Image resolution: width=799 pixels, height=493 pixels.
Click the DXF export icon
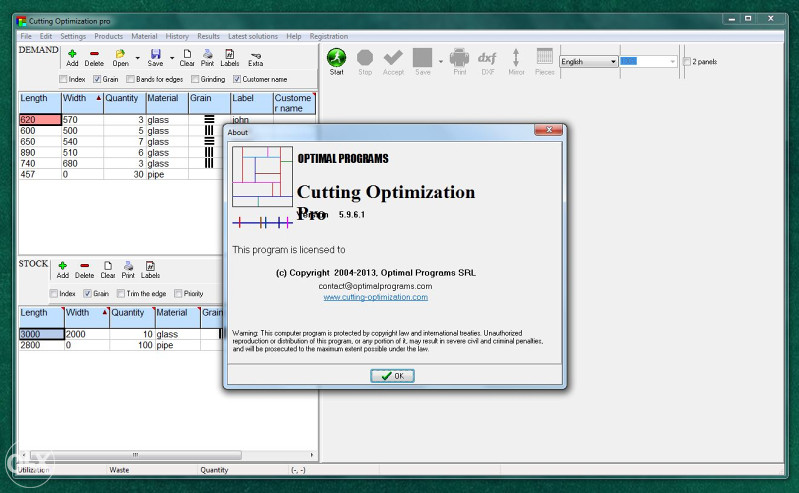[487, 60]
